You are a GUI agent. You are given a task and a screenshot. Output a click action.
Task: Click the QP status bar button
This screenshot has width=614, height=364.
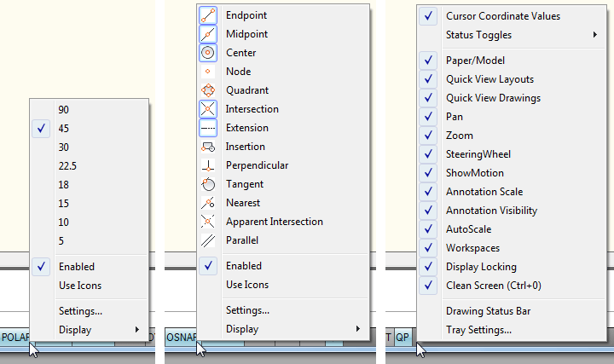click(403, 338)
